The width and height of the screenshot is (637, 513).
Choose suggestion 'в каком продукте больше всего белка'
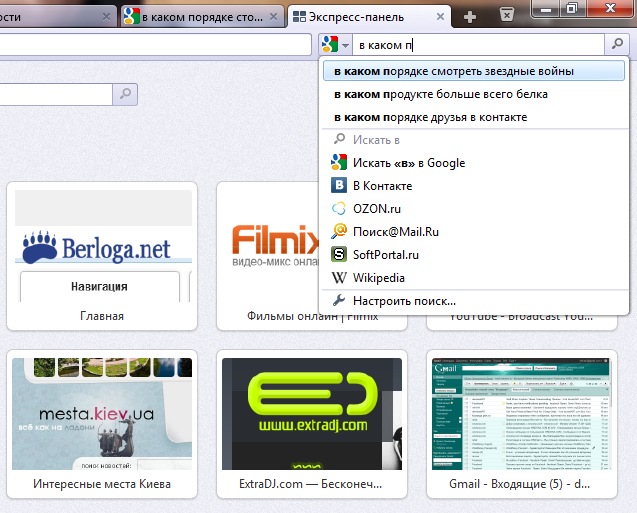474,94
